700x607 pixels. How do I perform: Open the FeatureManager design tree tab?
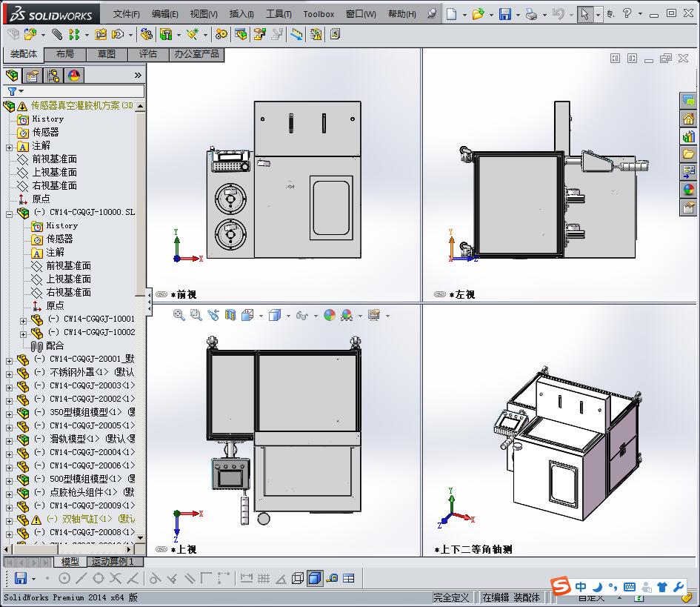12,76
